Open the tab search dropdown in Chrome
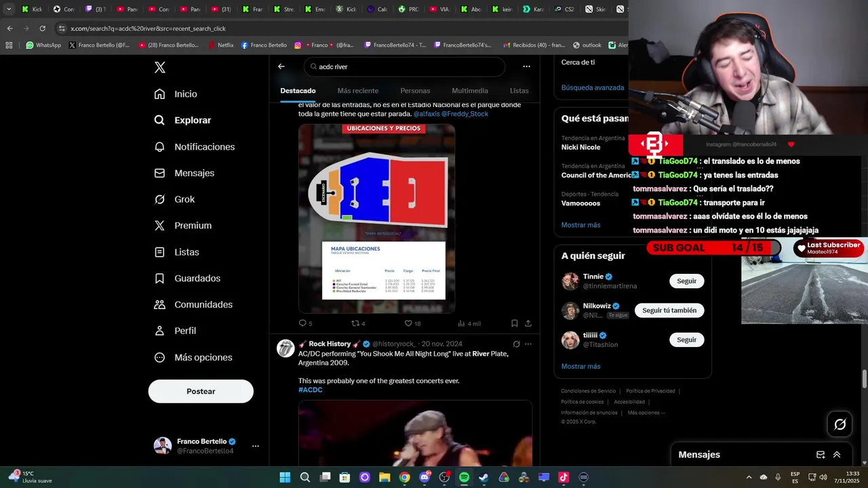Viewport: 868px width, 488px height. (x=9, y=9)
